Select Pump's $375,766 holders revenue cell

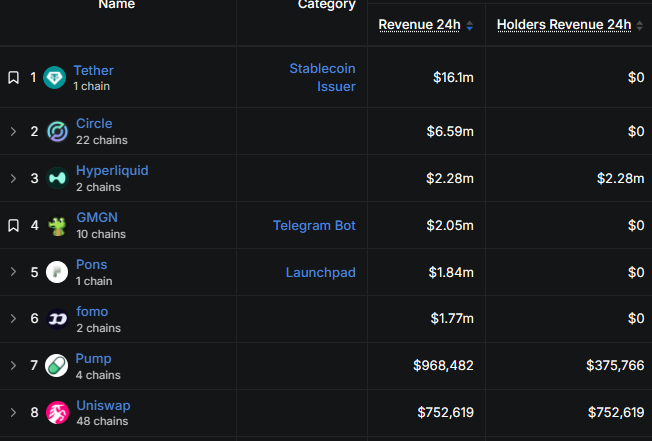615,366
